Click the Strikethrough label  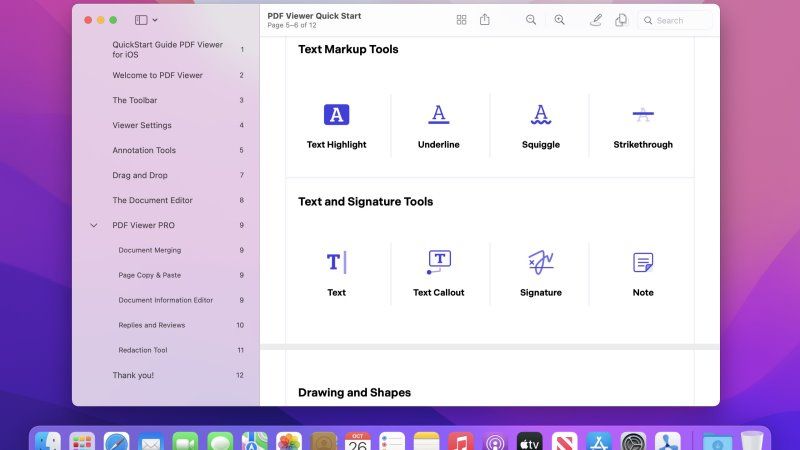(x=643, y=144)
